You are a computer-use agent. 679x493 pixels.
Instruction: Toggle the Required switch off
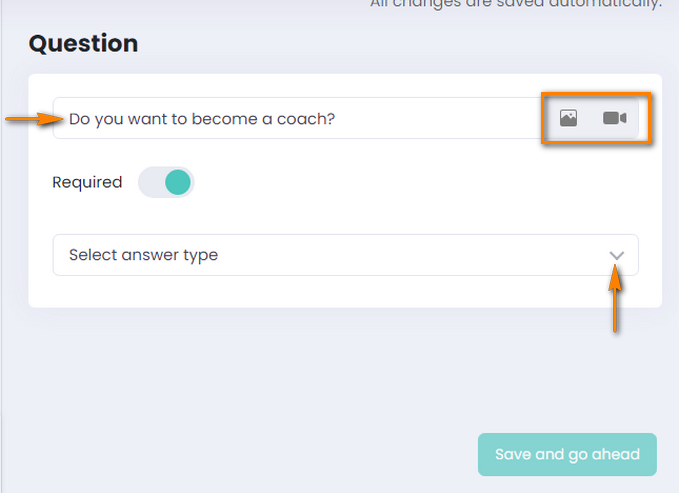coord(166,182)
